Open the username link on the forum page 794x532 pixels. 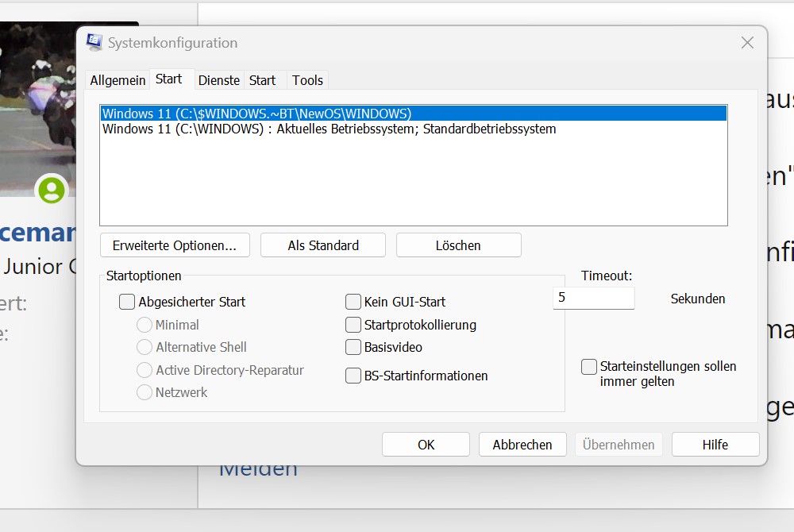(x=38, y=233)
